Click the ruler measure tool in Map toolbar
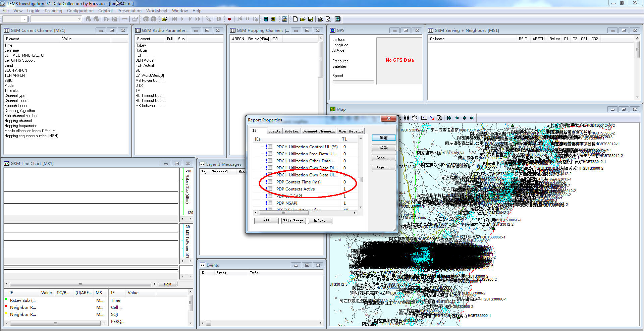The height and width of the screenshot is (331, 644). 424,118
